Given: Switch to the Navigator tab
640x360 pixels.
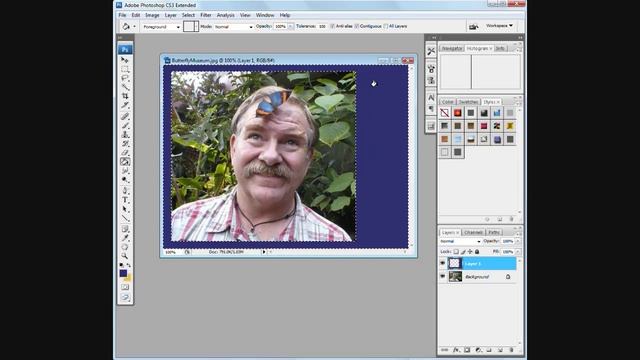Looking at the screenshot, I should tap(452, 48).
